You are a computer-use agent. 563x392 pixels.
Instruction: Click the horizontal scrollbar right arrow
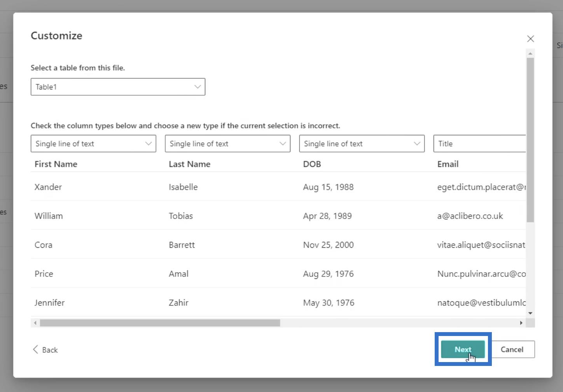click(x=521, y=323)
